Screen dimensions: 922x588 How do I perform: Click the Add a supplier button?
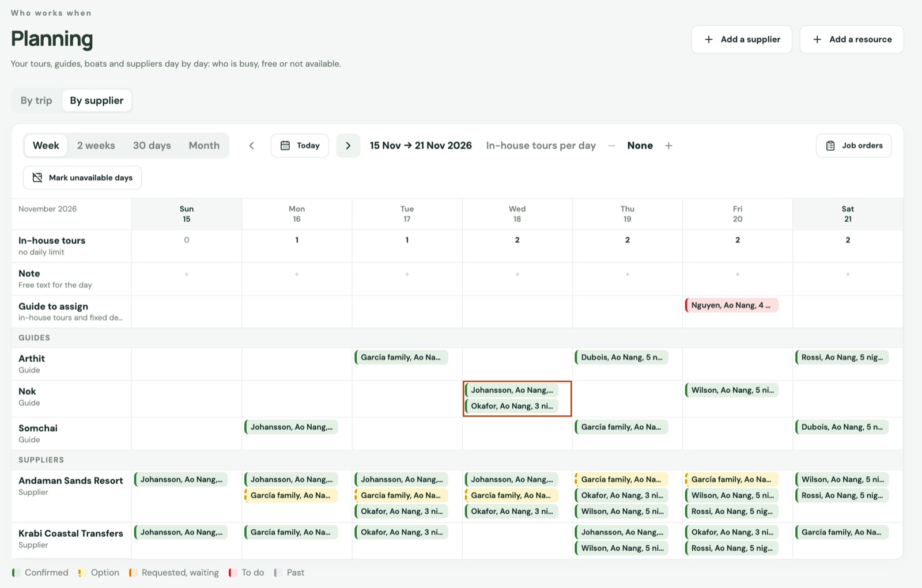coord(742,39)
